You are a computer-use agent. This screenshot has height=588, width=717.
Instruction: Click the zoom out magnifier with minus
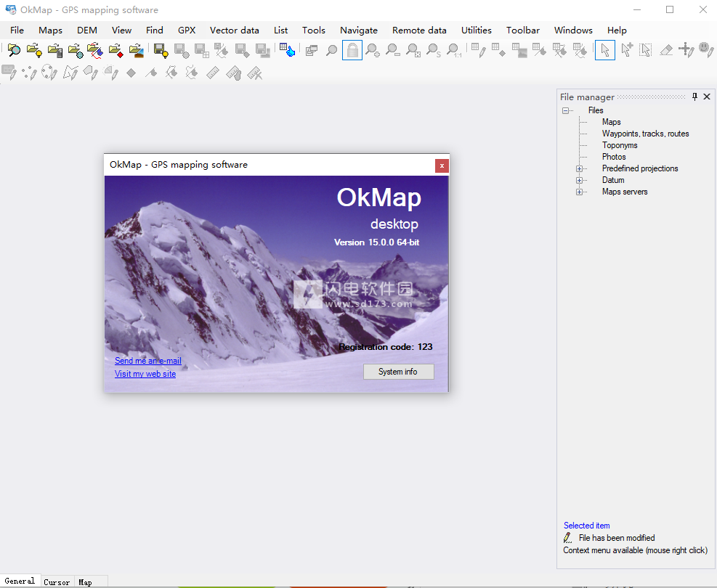pyautogui.click(x=393, y=50)
